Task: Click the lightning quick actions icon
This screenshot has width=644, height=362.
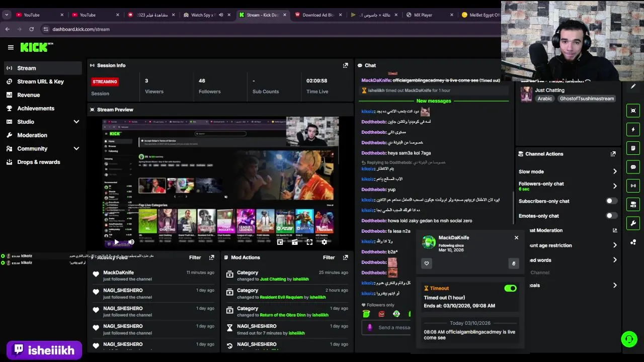Action: 633,130
